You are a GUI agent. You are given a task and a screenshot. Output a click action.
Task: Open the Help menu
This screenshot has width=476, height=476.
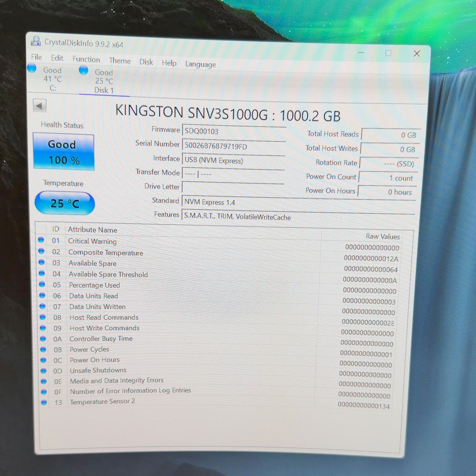coord(169,63)
